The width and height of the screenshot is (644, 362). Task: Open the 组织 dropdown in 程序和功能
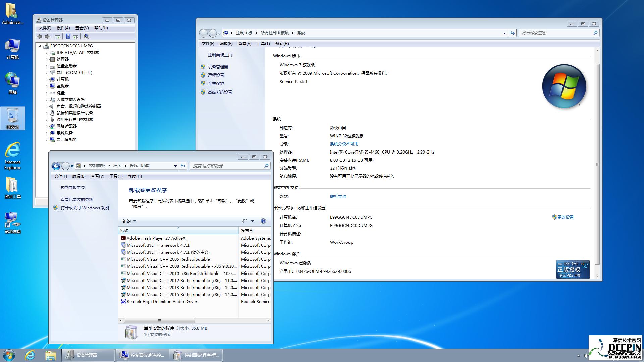128,221
